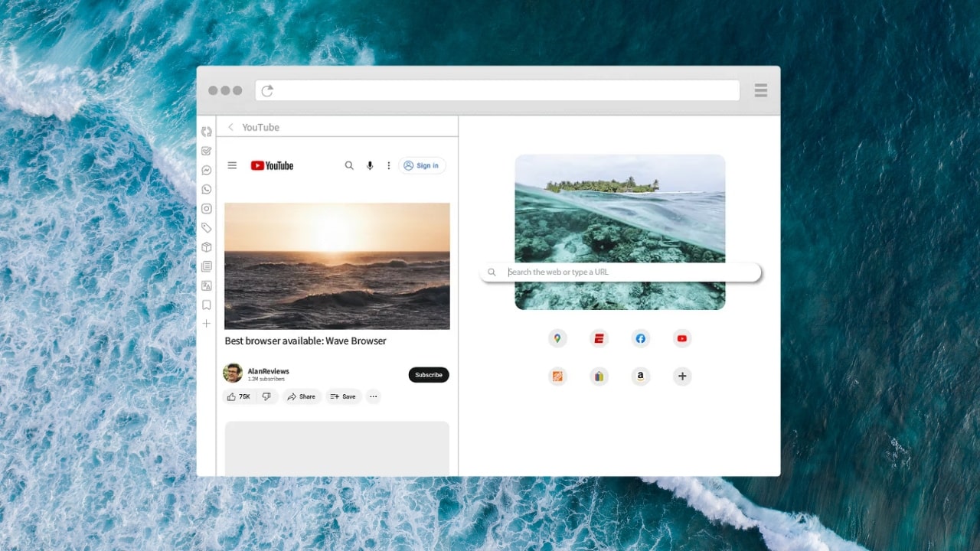Screen dimensions: 980x551
Task: Open the Google Maps shortcut
Action: point(557,338)
